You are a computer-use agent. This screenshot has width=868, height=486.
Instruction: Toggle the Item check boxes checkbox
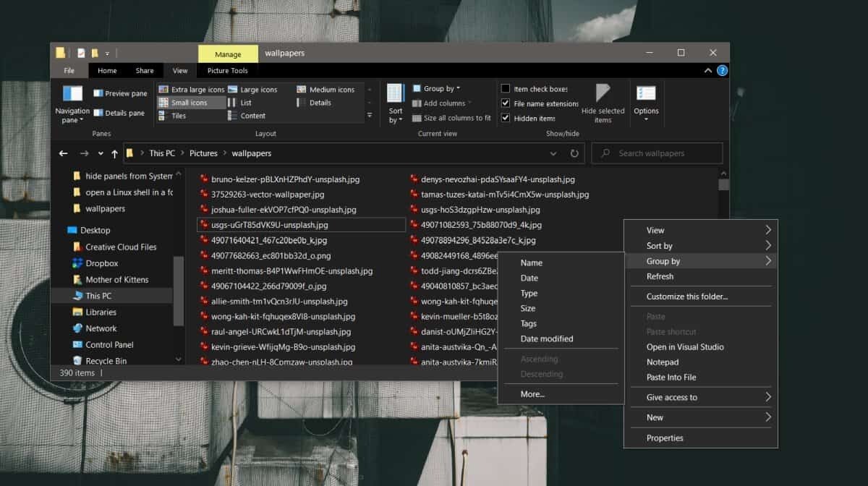[506, 89]
